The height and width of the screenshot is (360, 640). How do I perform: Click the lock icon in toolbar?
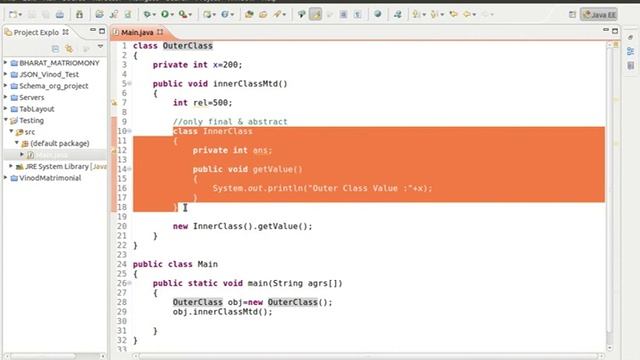click(79, 15)
